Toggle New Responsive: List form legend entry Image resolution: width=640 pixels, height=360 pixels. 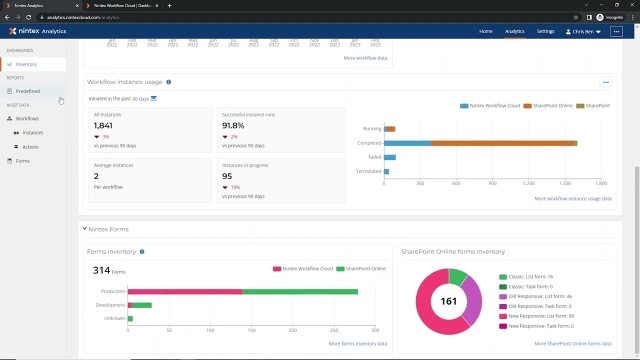pos(536,316)
